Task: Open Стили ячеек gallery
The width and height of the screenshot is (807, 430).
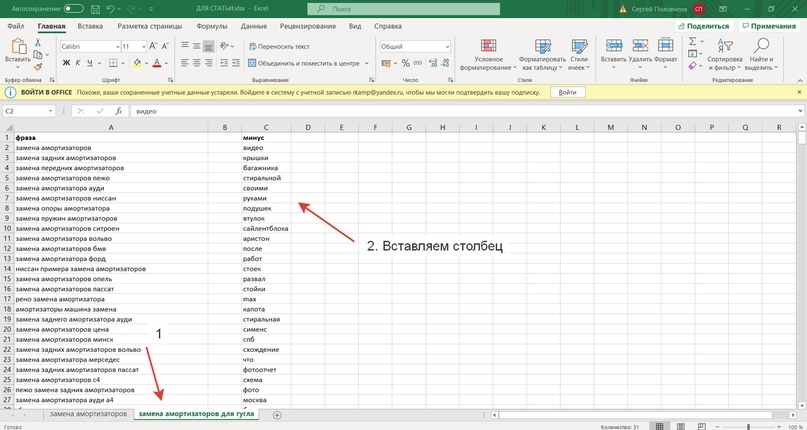Action: click(x=579, y=55)
